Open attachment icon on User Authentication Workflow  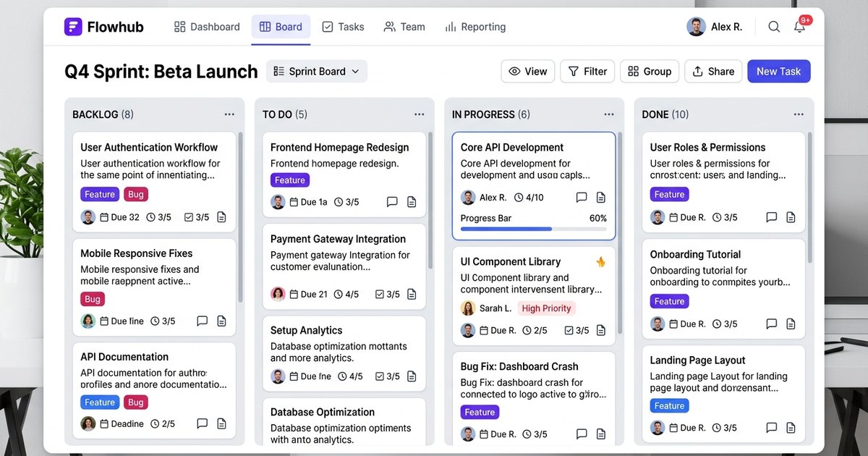[222, 217]
